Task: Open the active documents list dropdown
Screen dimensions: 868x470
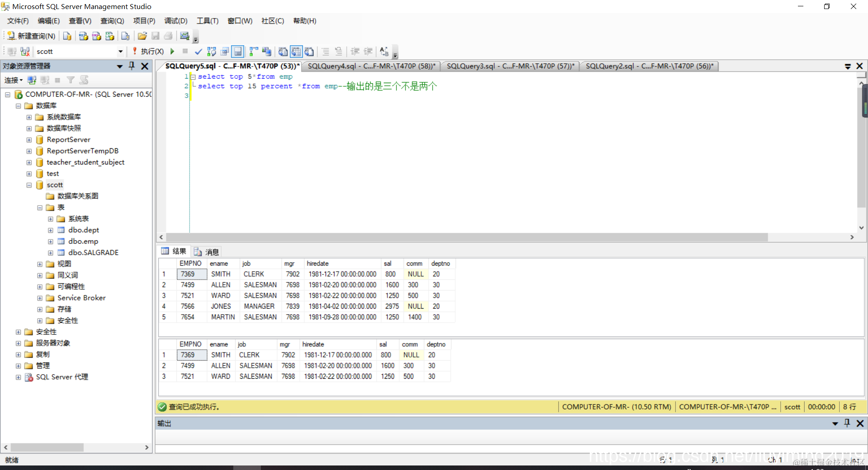Action: pos(848,66)
